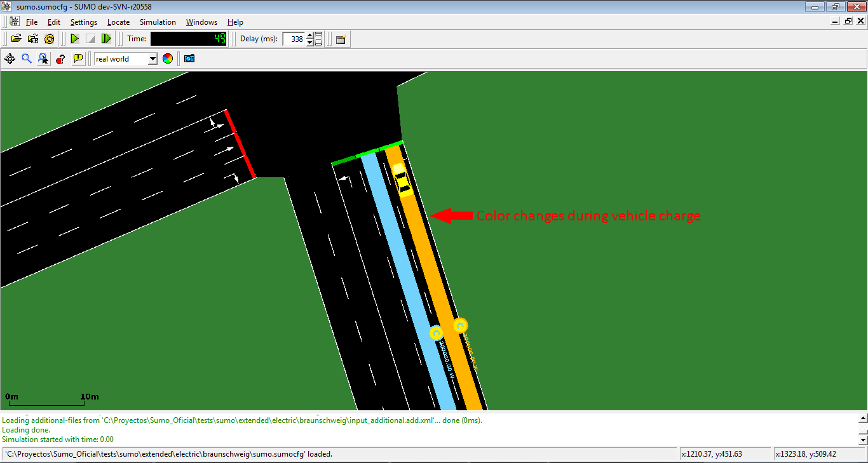Toggle the tooltip speech-bubble icon
This screenshot has width=868, height=463.
pos(78,59)
